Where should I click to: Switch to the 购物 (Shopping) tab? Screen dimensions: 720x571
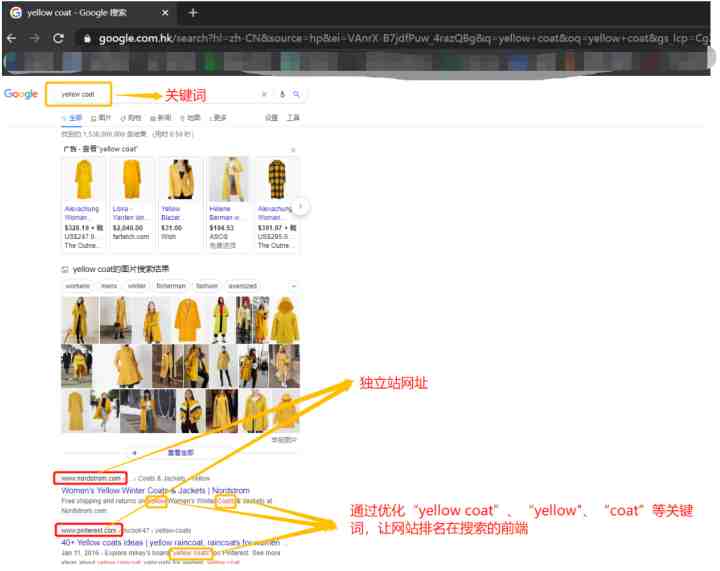pyautogui.click(x=131, y=118)
